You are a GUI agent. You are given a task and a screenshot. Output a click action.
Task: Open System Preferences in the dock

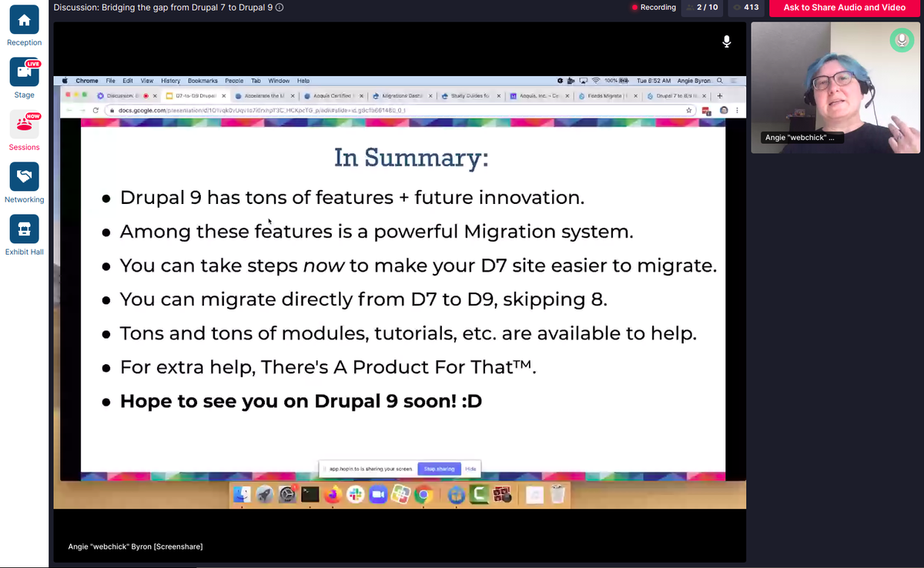tap(287, 495)
